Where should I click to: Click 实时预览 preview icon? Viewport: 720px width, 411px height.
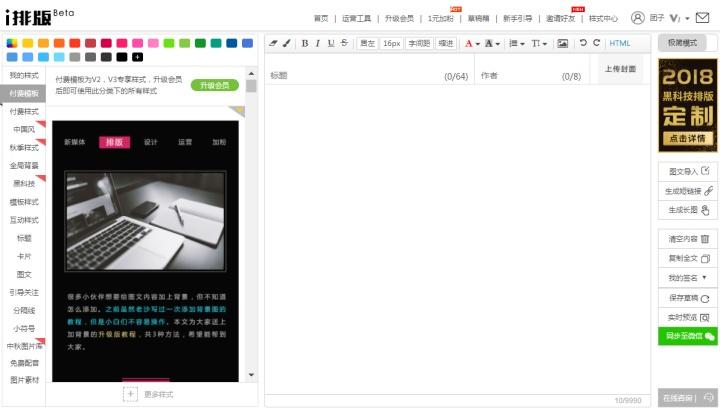coord(705,317)
